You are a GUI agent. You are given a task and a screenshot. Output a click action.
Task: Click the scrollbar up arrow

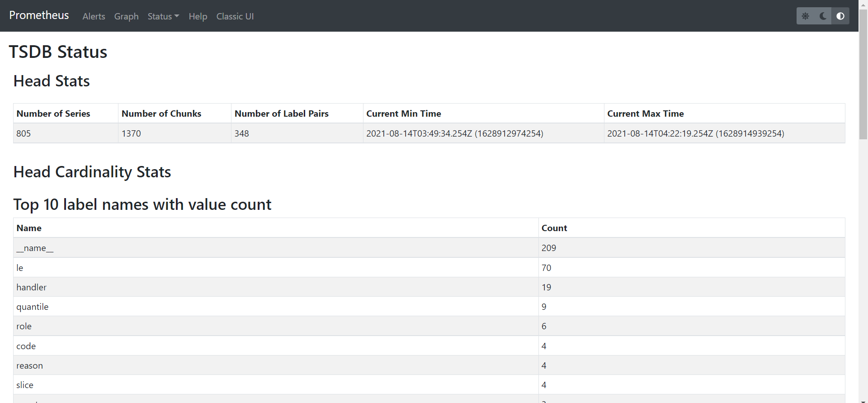click(x=863, y=4)
